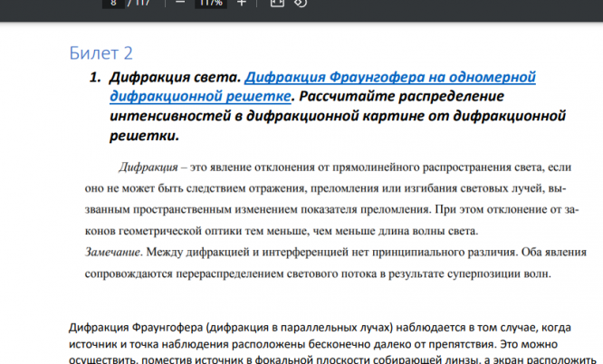Screen dimensions: 603x364
Task: Click the text 'Оба явления'
Action: (x=554, y=252)
